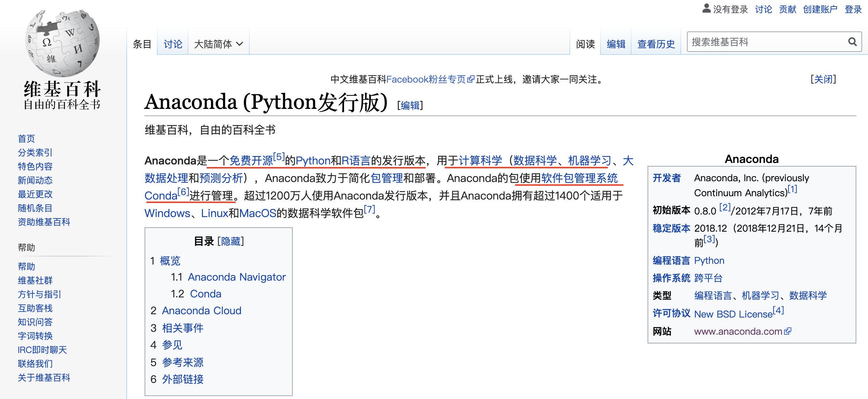
Task: Collapse the 目录 using the 隐藏 toggle
Action: click(230, 241)
